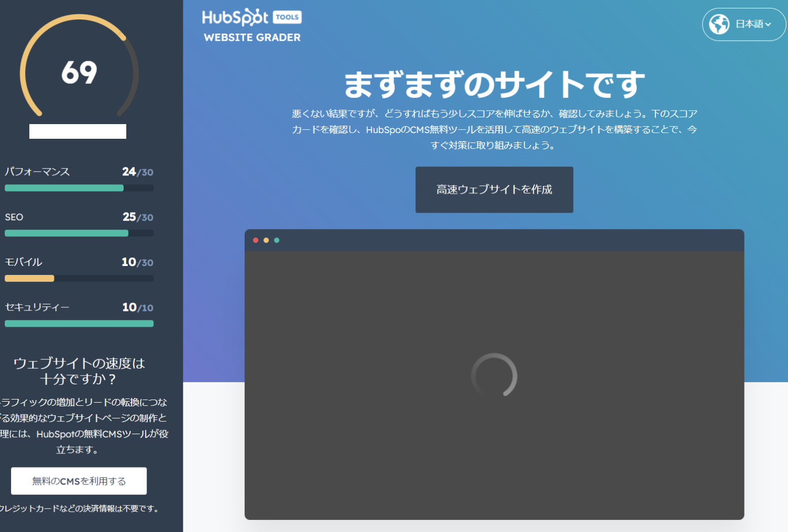The image size is (788, 532).
Task: Click the green dot in preview window
Action: pyautogui.click(x=277, y=240)
